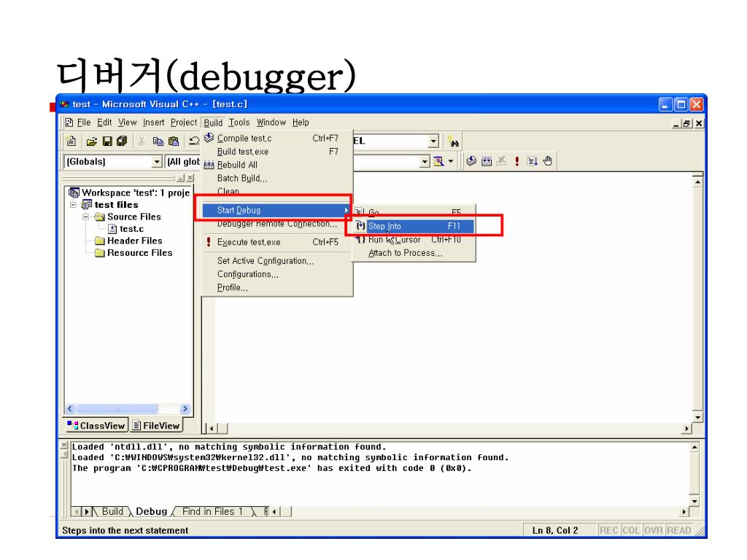Switch to the FileView tab

pos(156,426)
